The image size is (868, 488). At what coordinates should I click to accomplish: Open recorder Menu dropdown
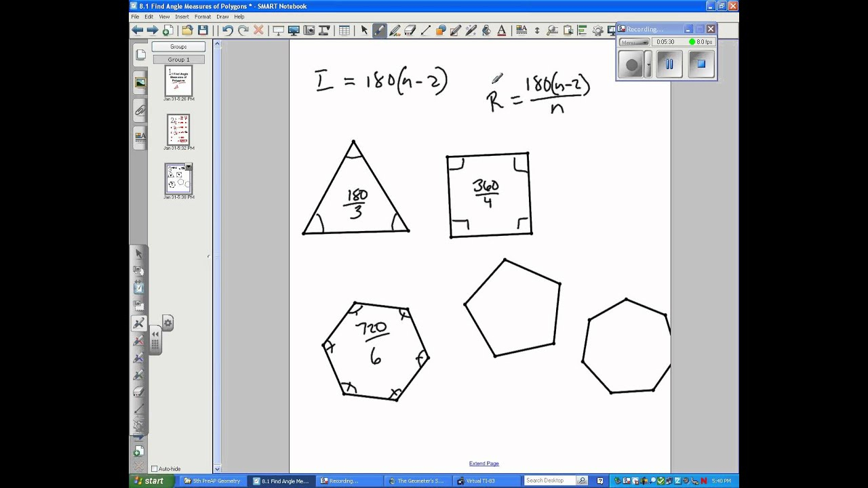(x=635, y=42)
